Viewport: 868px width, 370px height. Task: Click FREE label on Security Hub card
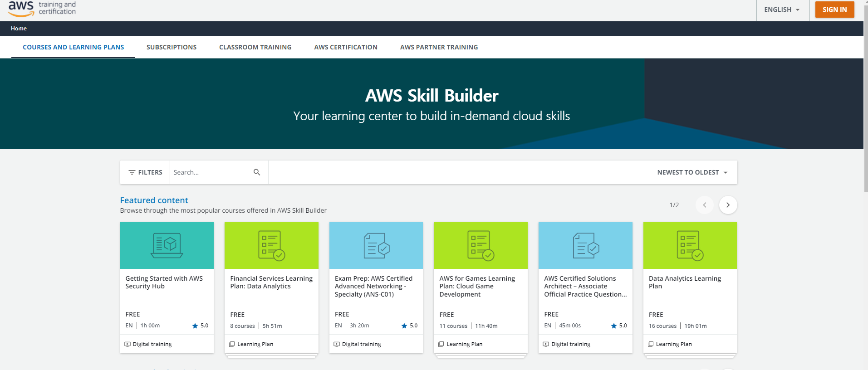point(132,314)
